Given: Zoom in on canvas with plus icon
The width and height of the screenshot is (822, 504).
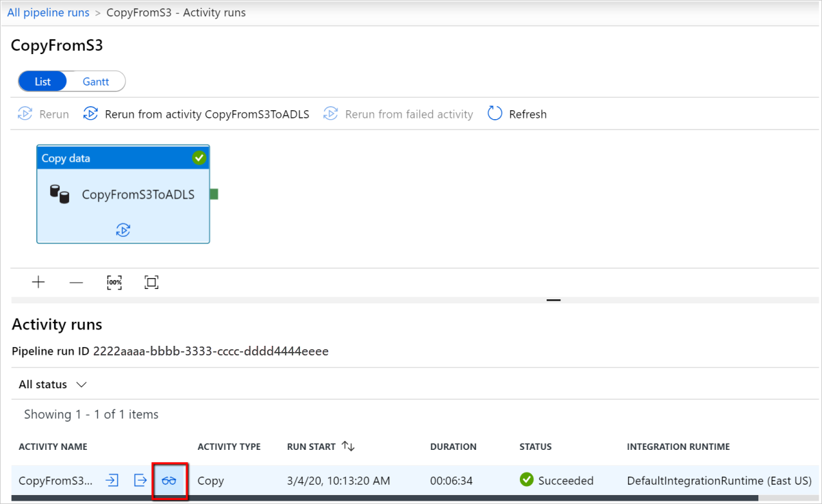Looking at the screenshot, I should click(38, 281).
